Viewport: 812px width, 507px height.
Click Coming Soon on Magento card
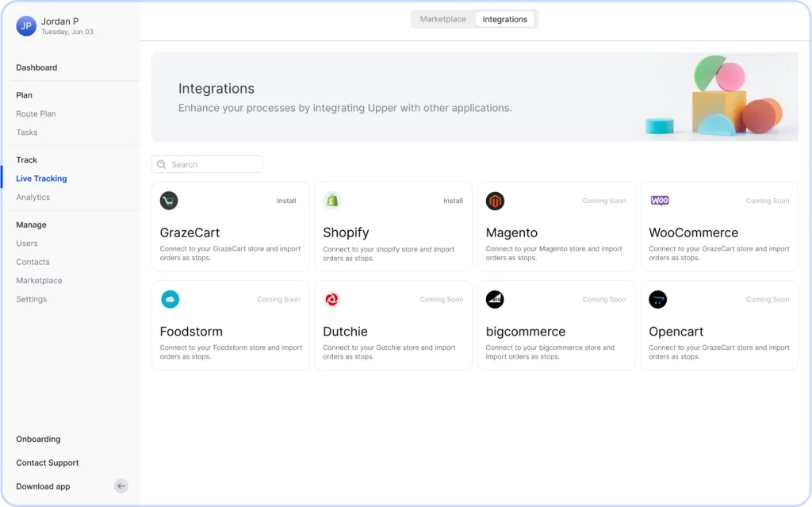click(x=604, y=201)
